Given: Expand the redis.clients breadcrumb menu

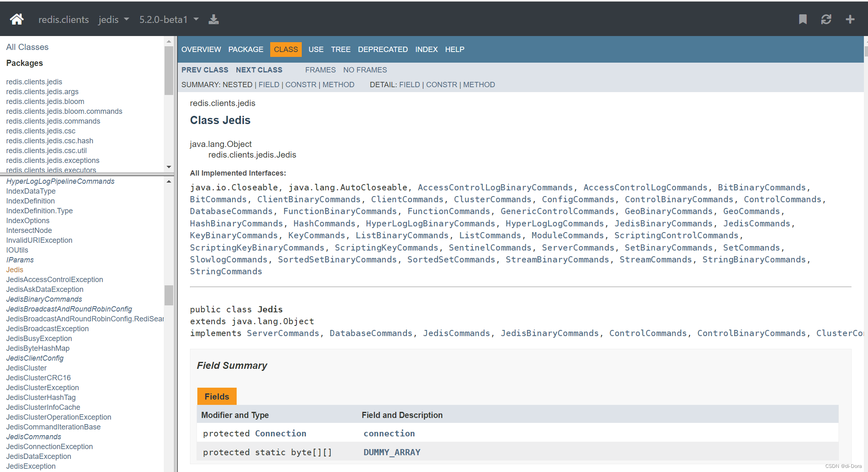Looking at the screenshot, I should pyautogui.click(x=63, y=19).
